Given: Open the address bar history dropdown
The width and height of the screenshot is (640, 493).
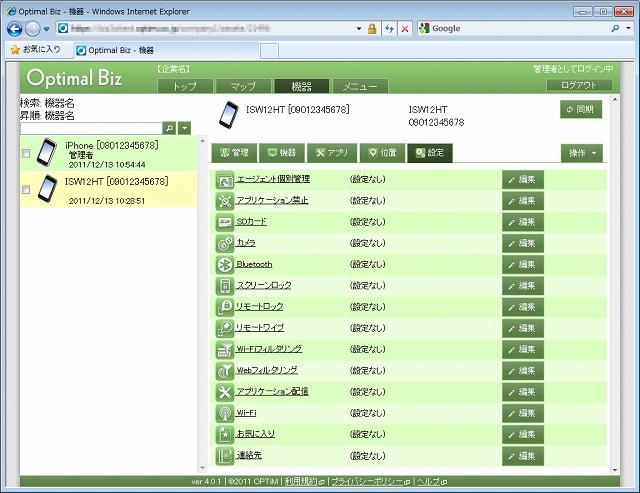Looking at the screenshot, I should coord(359,29).
